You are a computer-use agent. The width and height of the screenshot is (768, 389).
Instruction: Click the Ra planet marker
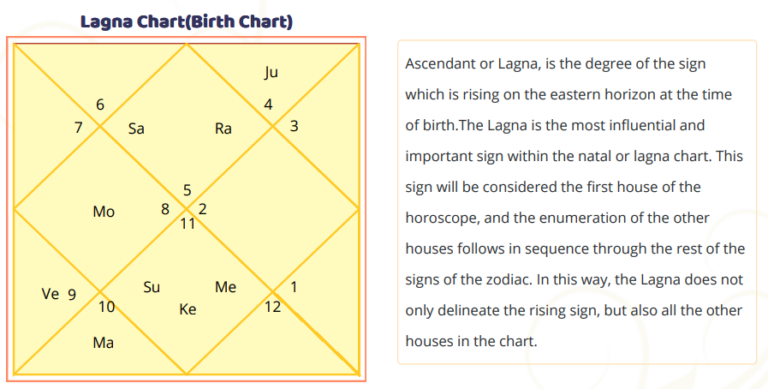click(223, 128)
